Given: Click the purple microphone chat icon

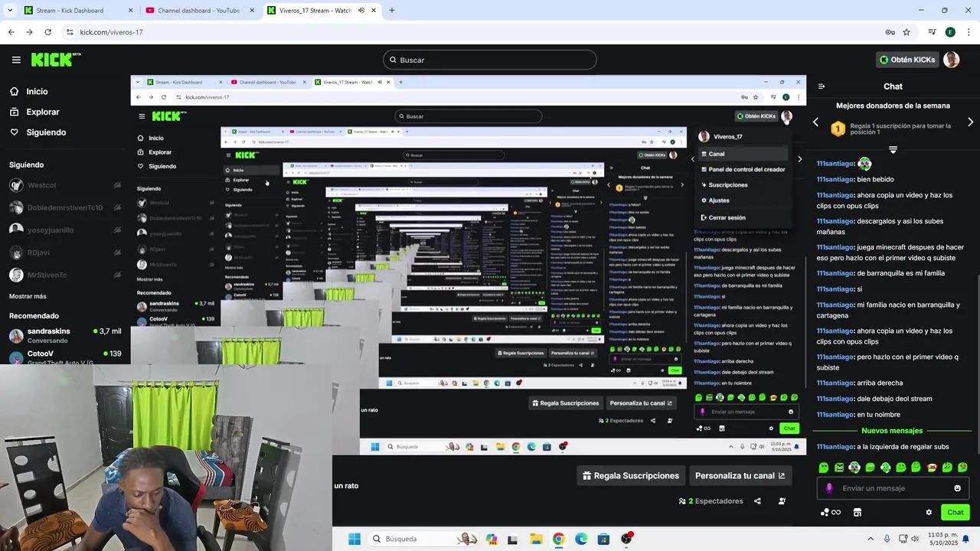Looking at the screenshot, I should pos(829,488).
